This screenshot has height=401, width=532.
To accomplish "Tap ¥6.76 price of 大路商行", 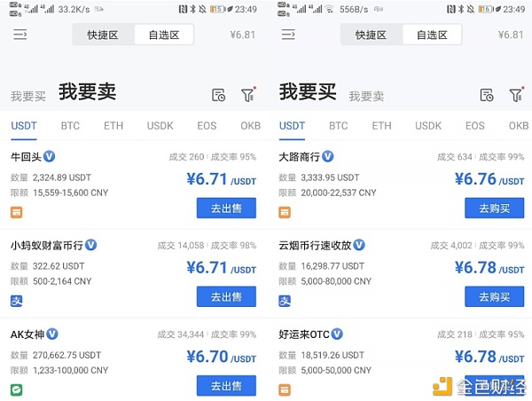I will pos(489,179).
